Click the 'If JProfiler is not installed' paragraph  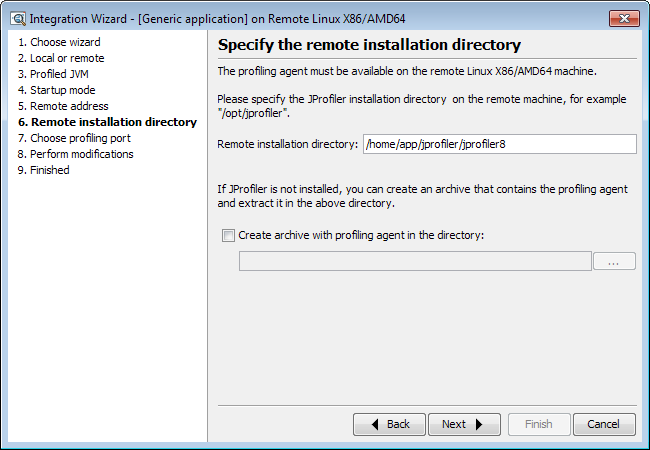pos(422,196)
